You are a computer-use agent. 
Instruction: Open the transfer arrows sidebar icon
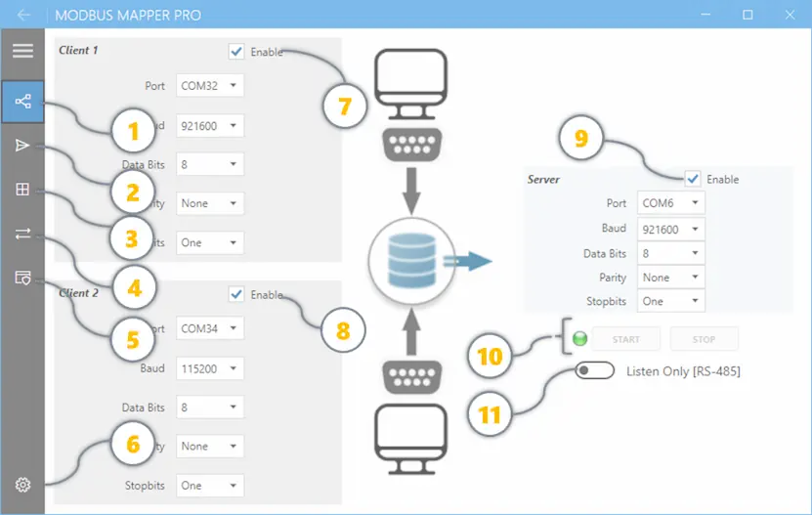pos(22,234)
